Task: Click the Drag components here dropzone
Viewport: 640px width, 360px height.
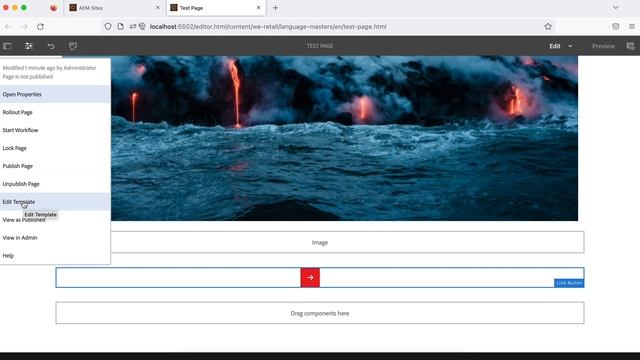Action: pos(320,313)
